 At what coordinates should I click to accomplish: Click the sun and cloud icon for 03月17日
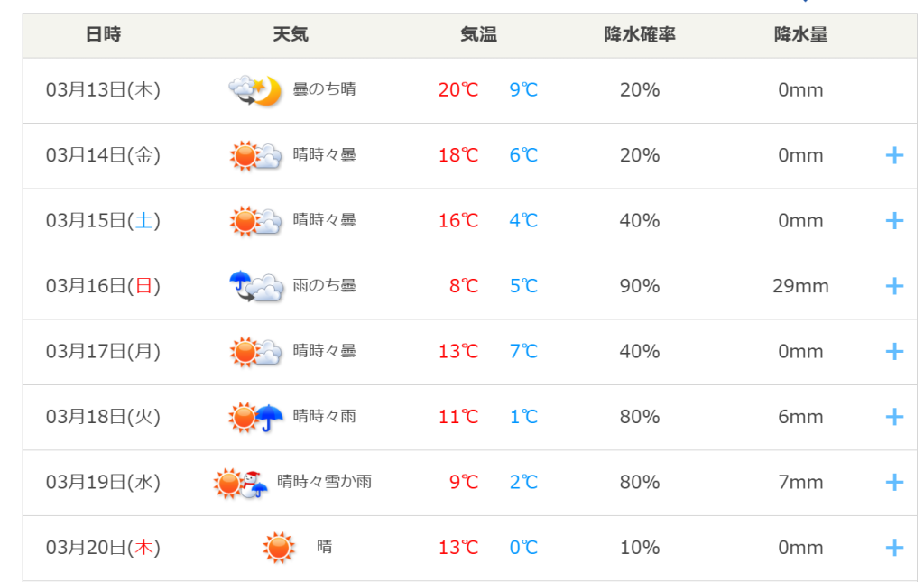tap(255, 352)
